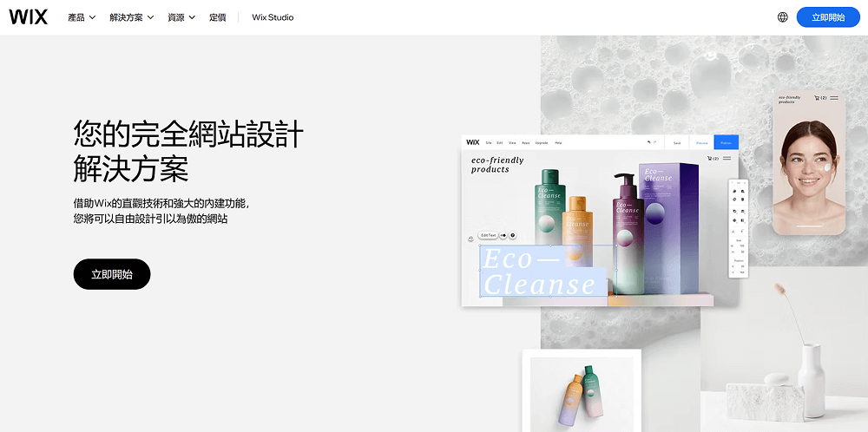Click the help question mark beside Edit Text
The width and height of the screenshot is (868, 432).
click(513, 235)
